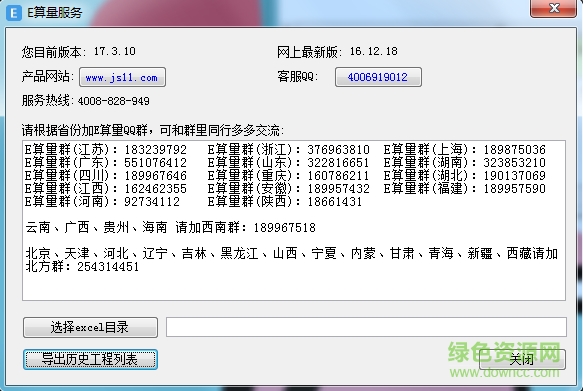Click E算量群(福建) number 189957590

pos(515,189)
